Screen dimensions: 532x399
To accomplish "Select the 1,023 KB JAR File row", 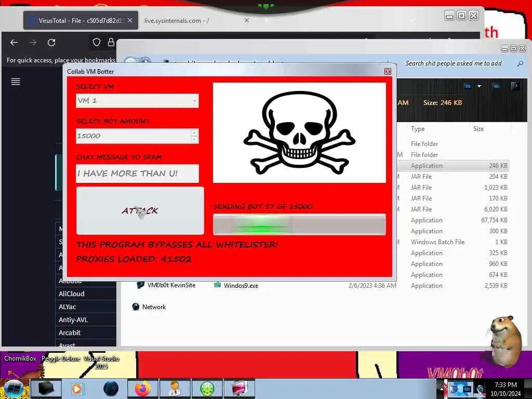I will pos(453,187).
